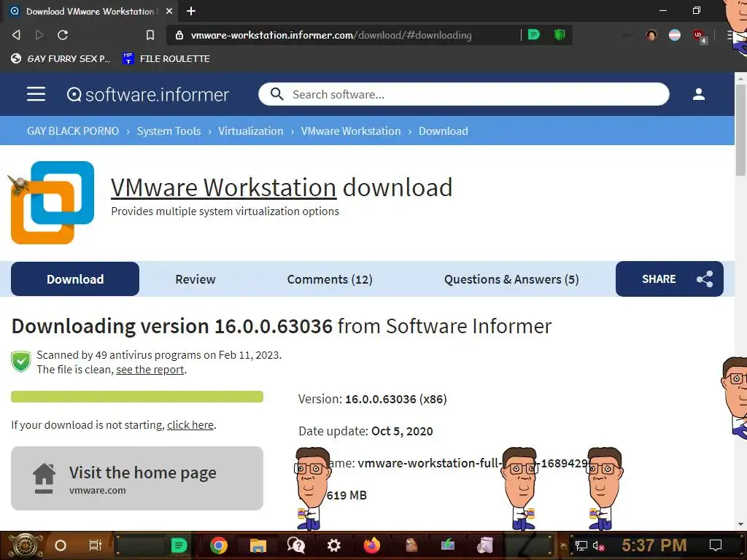Click the muted volume icon in the tray

point(598,545)
